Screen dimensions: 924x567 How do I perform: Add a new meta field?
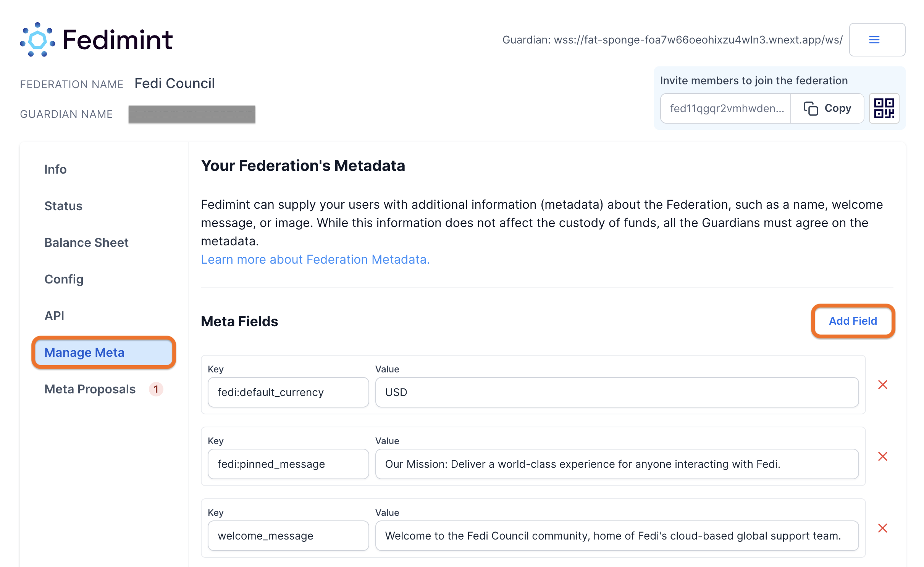pos(853,321)
